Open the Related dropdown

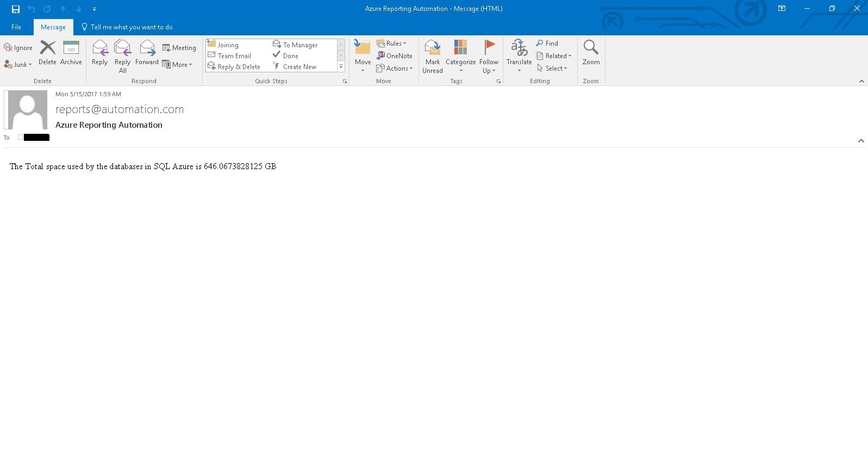pos(554,55)
